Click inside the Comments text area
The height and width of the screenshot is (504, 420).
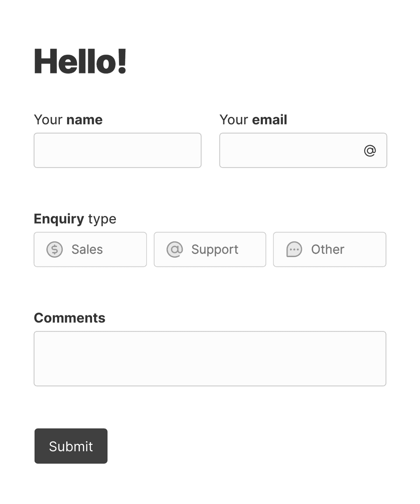pos(210,358)
